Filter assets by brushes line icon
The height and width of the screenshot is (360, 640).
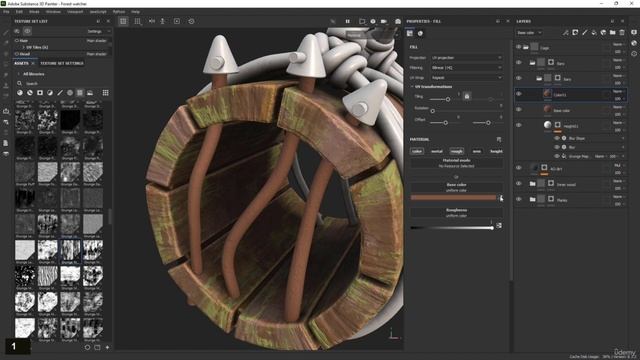click(60, 93)
